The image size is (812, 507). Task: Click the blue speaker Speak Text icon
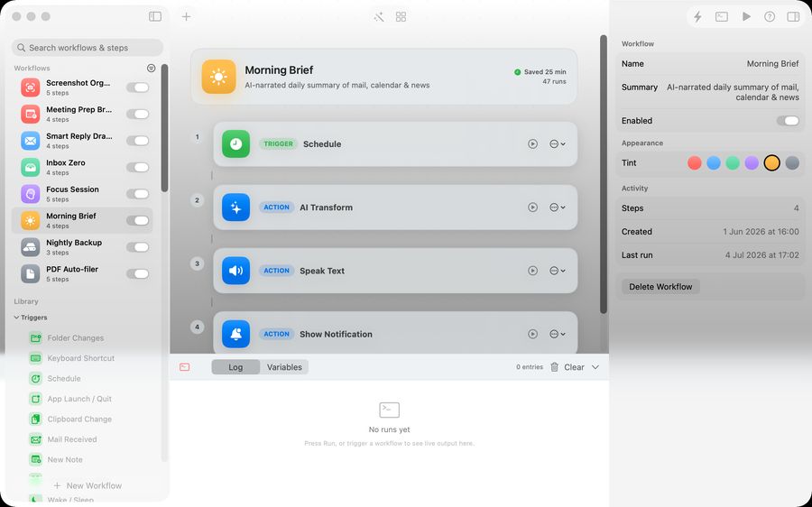[x=235, y=271]
